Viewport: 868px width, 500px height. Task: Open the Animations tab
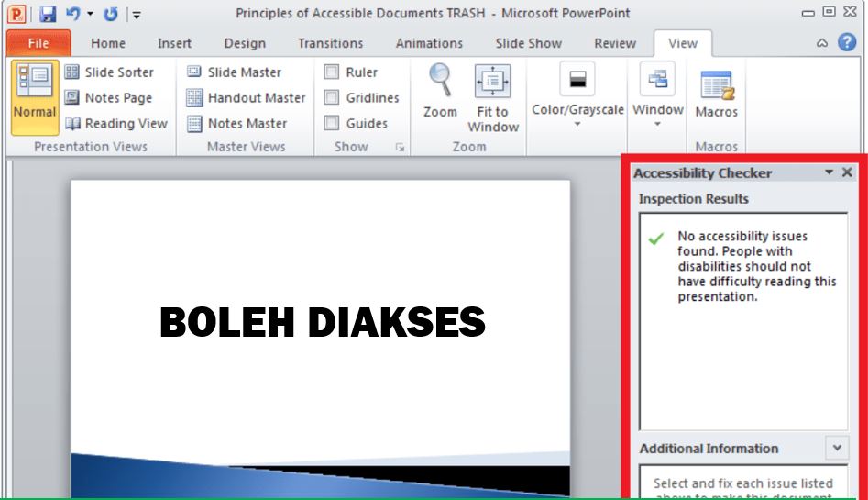430,43
